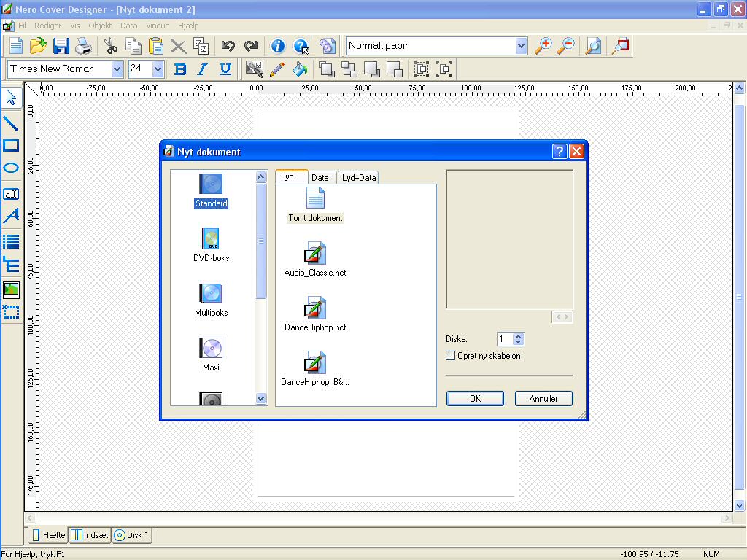Select the Tomt dokument template

(x=315, y=205)
